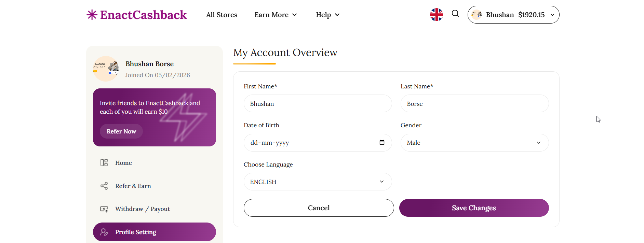Image resolution: width=644 pixels, height=243 pixels.
Task: Focus the First Name input field
Action: click(318, 104)
